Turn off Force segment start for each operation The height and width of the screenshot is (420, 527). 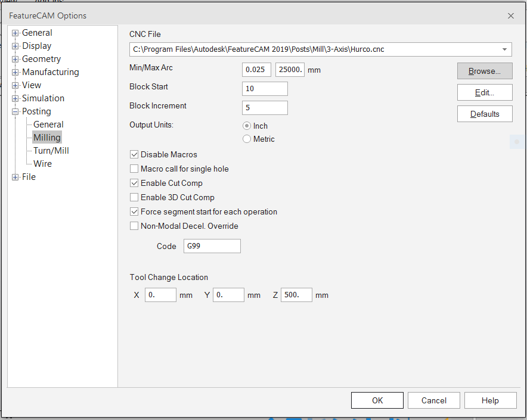pos(134,211)
